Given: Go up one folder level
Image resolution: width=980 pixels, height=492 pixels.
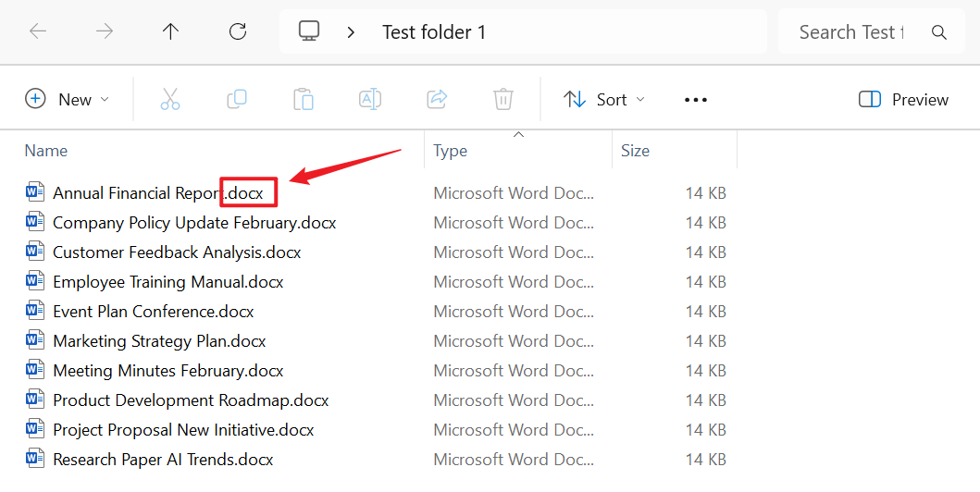Looking at the screenshot, I should coord(171,31).
